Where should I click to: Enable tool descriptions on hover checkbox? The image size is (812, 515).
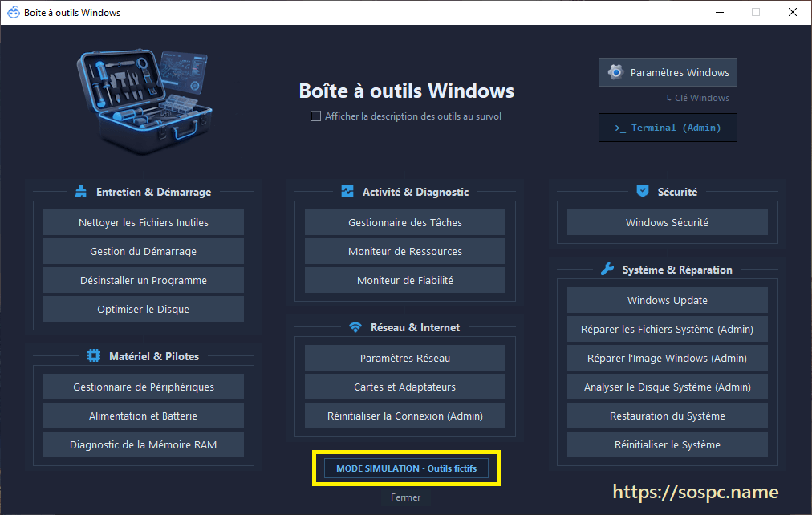pos(315,116)
